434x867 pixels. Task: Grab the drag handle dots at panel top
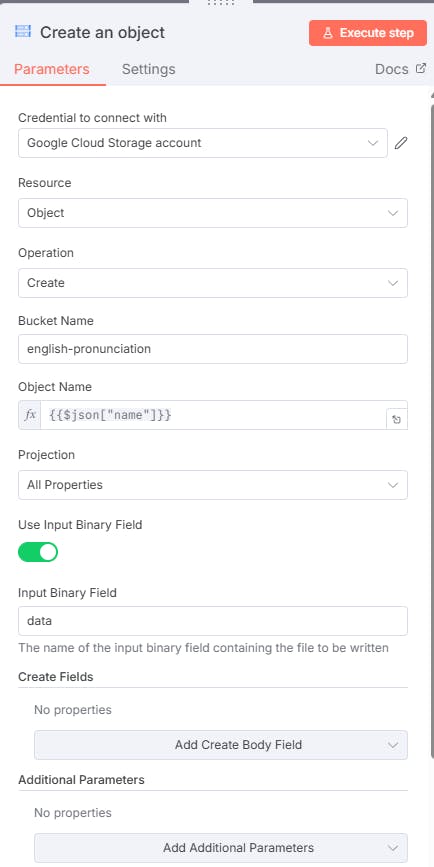(x=221, y=3)
